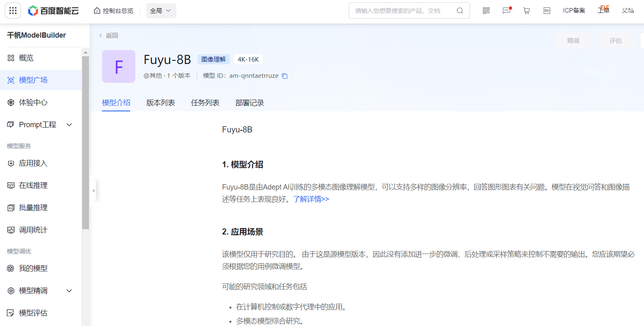Click the Prompt工程 sidebar icon
Image resolution: width=644 pixels, height=326 pixels.
click(11, 125)
